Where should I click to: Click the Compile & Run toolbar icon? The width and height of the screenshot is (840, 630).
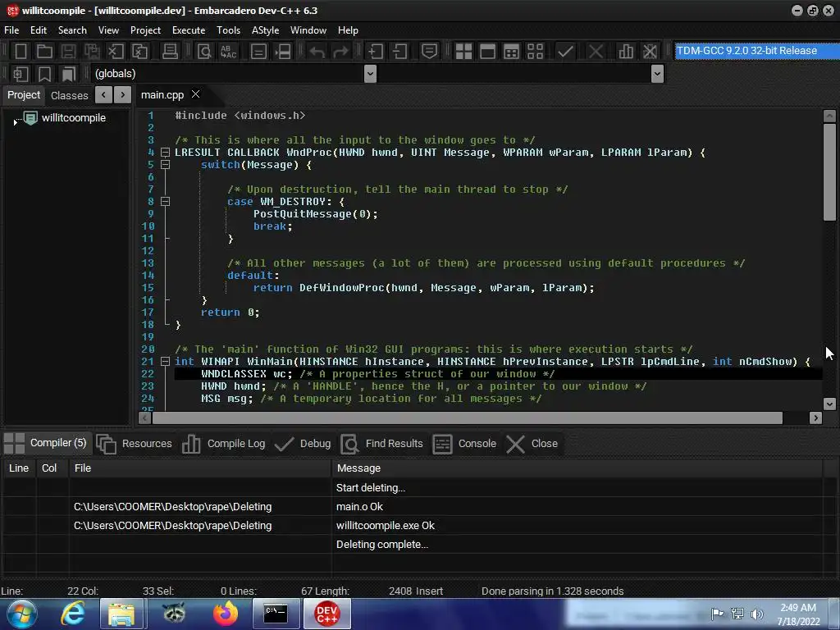coord(512,52)
